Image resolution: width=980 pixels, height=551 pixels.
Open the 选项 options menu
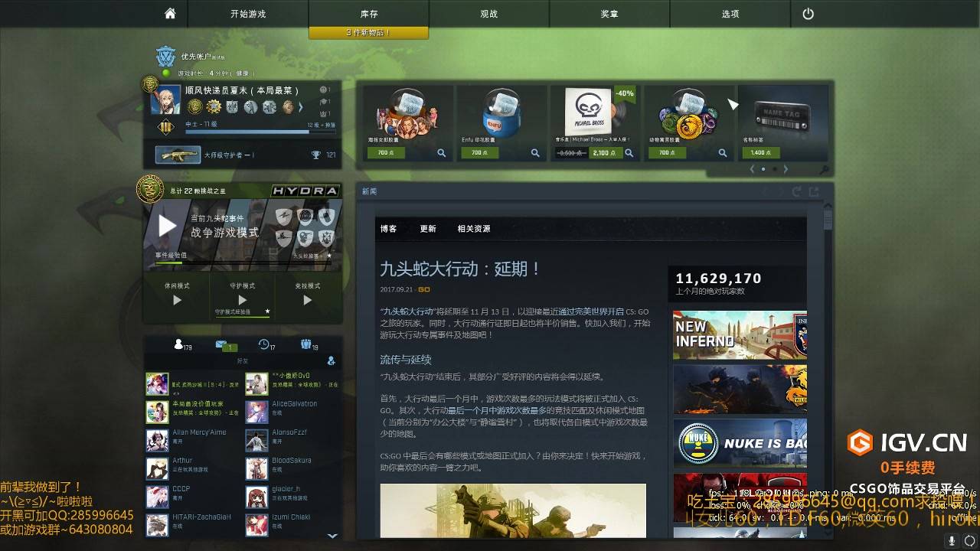pos(730,14)
